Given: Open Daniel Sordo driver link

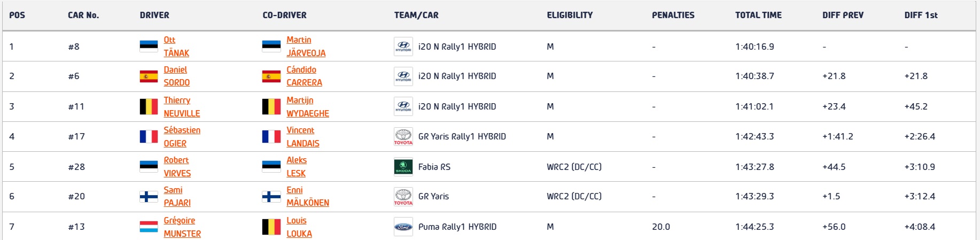Looking at the screenshot, I should click(176, 76).
